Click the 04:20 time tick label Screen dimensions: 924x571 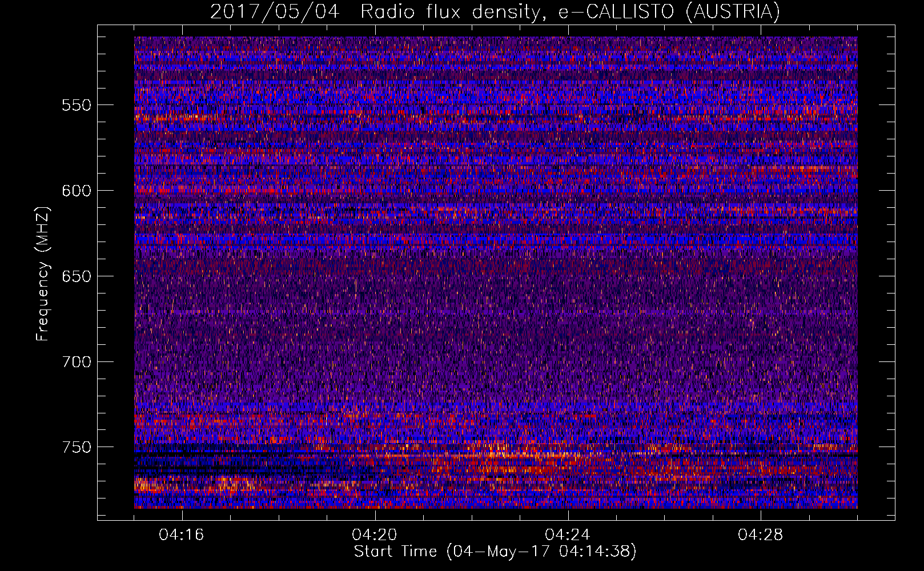pos(375,535)
